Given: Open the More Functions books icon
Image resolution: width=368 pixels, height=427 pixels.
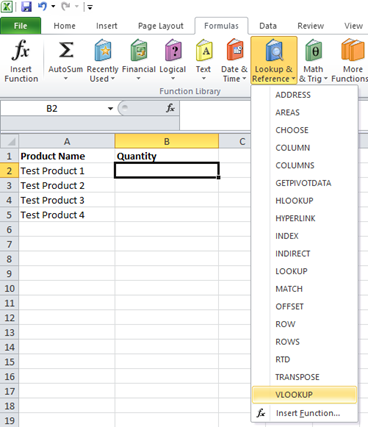Looking at the screenshot, I should tap(353, 50).
